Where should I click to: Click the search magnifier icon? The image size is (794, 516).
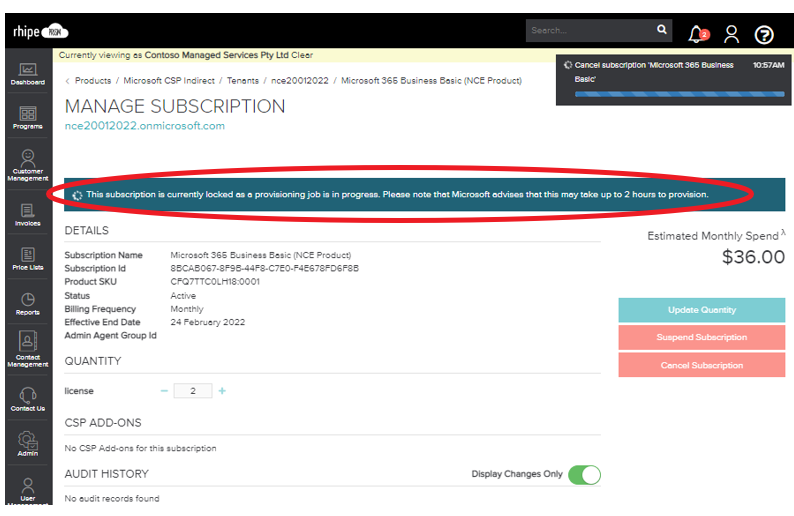[662, 29]
